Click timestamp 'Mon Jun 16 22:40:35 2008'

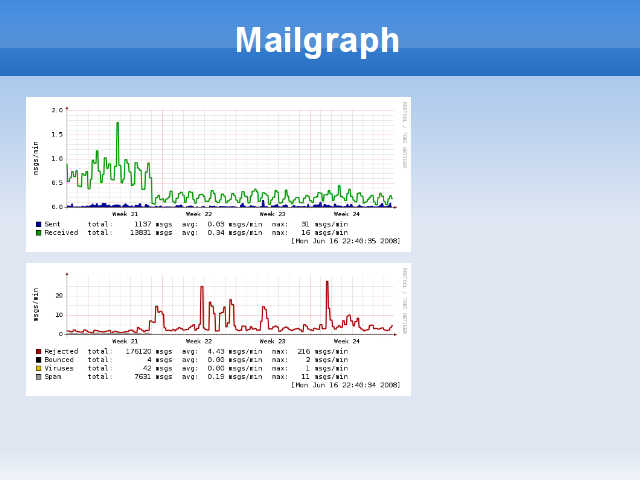point(346,241)
